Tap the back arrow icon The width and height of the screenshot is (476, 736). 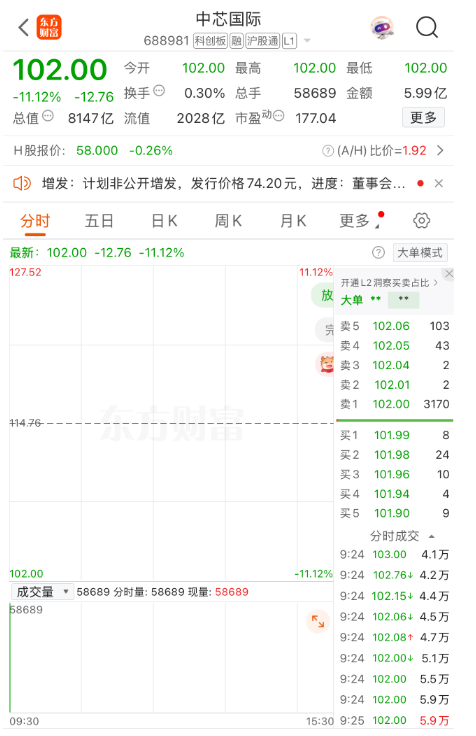pyautogui.click(x=23, y=27)
